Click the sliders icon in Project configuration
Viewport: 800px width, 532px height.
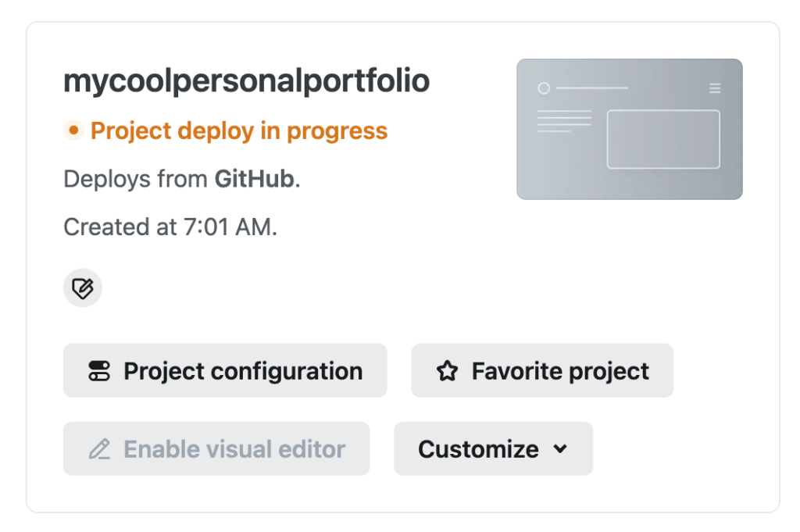(x=99, y=371)
